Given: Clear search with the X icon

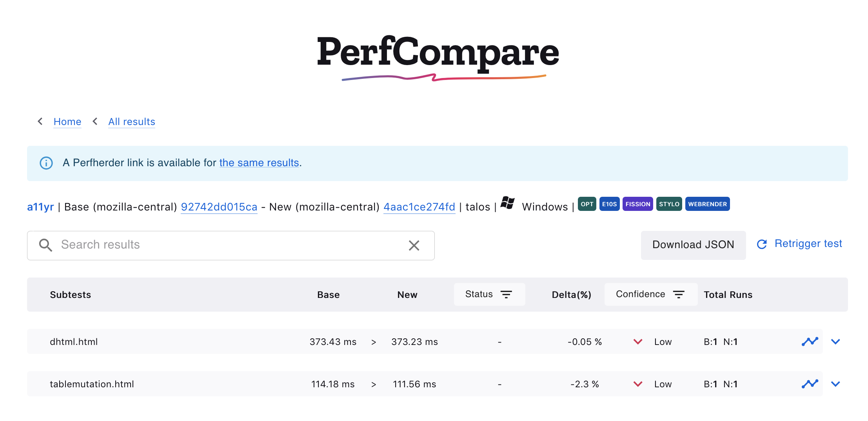Looking at the screenshot, I should pos(414,245).
